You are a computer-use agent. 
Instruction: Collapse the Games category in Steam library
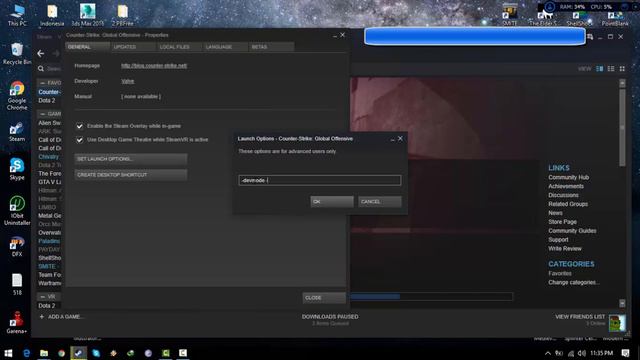tap(42, 114)
